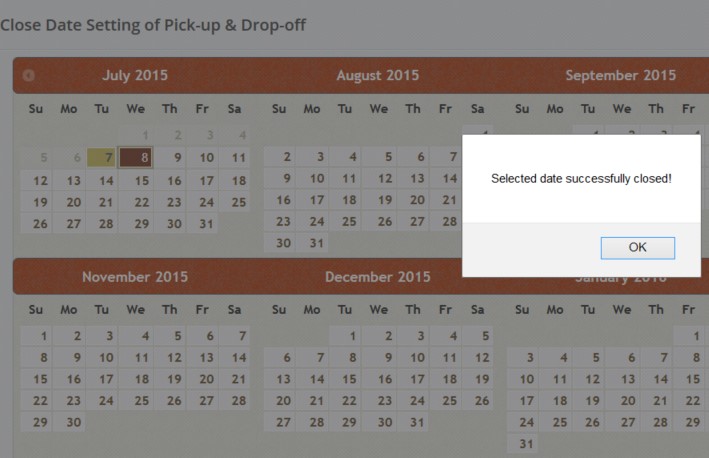Go to previous month with arrow icon
Image resolution: width=709 pixels, height=458 pixels.
[29, 75]
